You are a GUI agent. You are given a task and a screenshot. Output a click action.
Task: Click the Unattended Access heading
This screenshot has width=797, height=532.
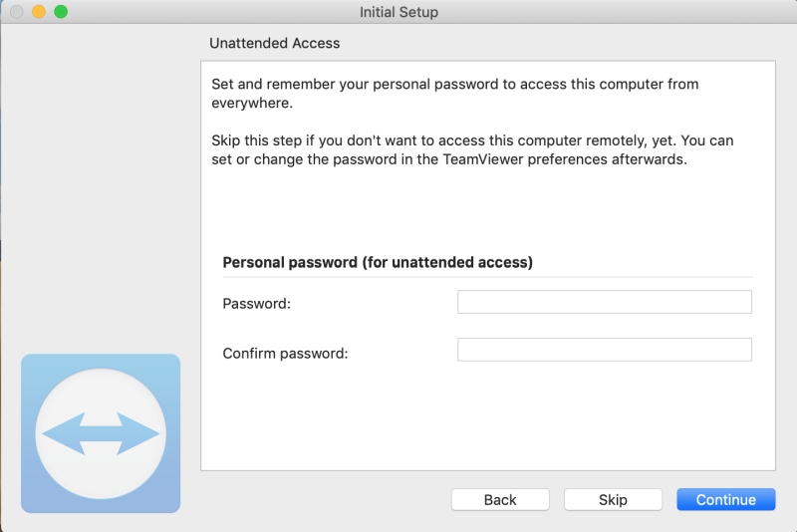(275, 43)
